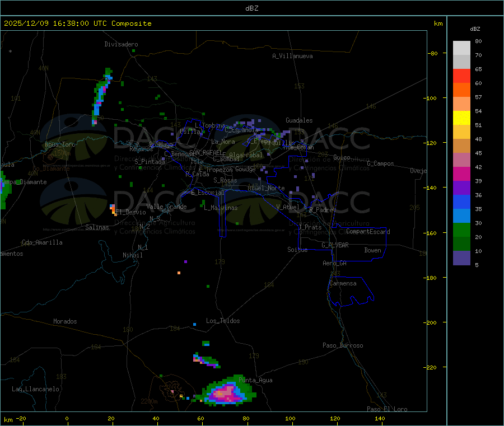Click the Nihuil map label
504x426 pixels.
point(132,255)
